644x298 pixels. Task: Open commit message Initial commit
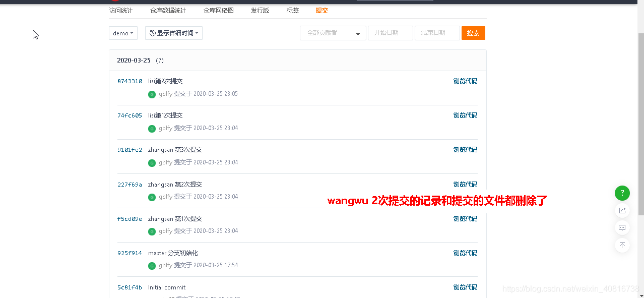pyautogui.click(x=167, y=287)
